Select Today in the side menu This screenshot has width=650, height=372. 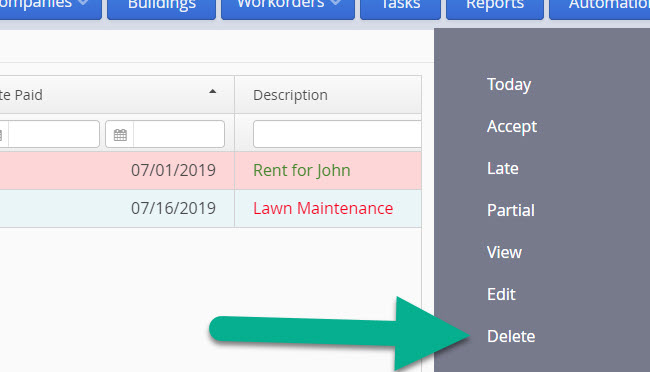pos(509,85)
